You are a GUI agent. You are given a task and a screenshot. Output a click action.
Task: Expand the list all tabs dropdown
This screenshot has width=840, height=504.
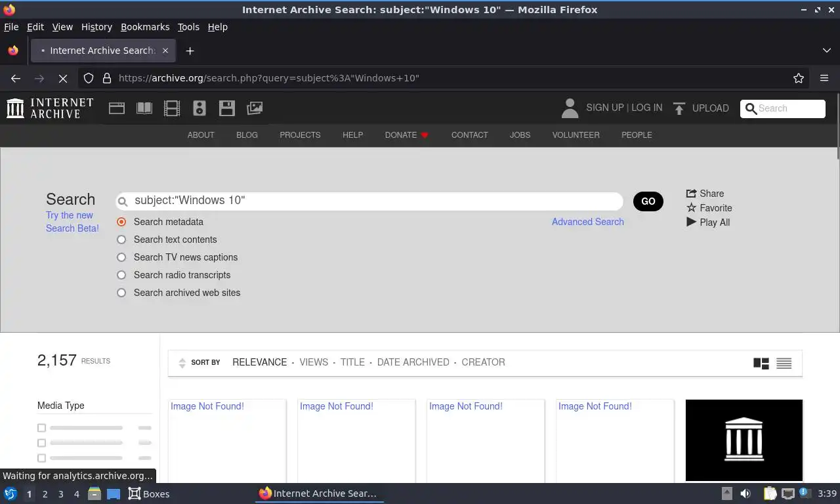pos(826,51)
